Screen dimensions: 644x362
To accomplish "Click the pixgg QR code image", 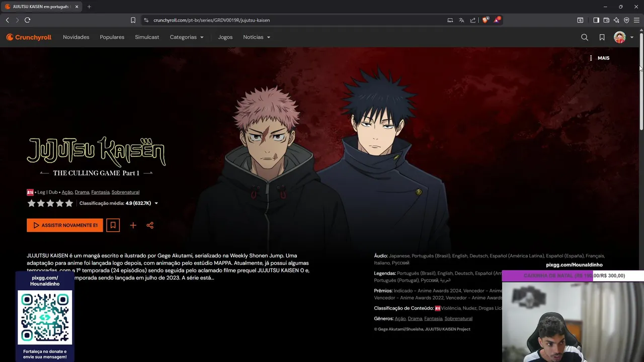I will coord(45,317).
